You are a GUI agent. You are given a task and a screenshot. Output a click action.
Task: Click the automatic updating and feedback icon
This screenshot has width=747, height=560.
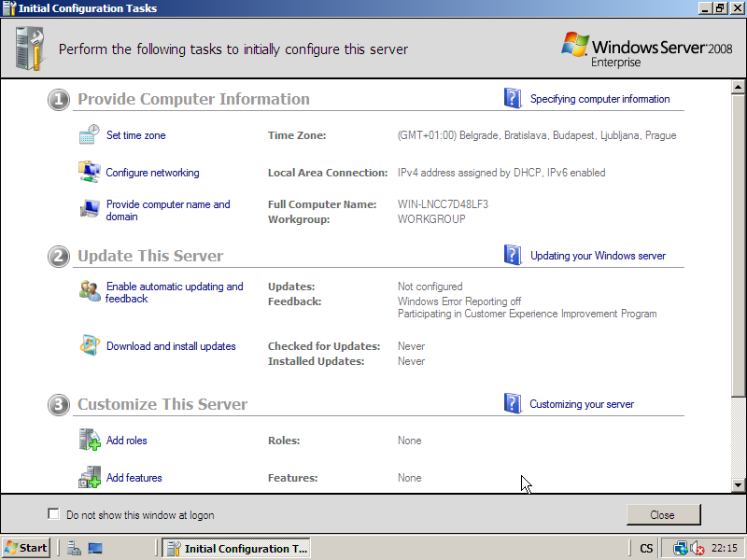pos(90,290)
